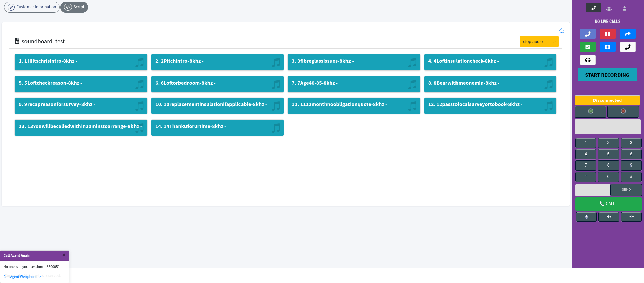644x283 pixels.
Task: Tap the star key on the keypad
Action: click(586, 177)
